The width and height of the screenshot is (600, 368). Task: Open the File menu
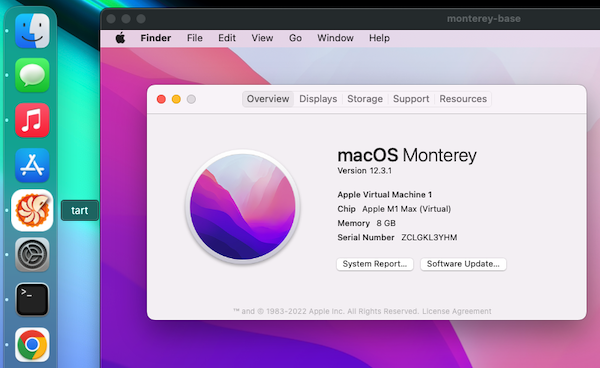pos(194,38)
